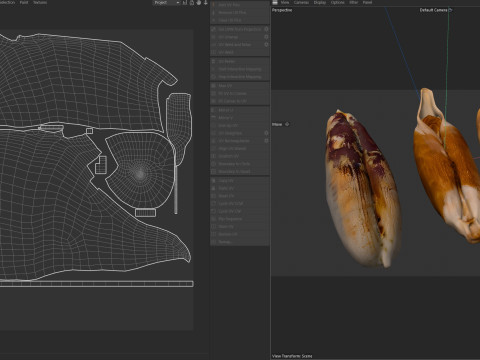Click the Max UV command
The width and height of the screenshot is (480, 360).
(x=240, y=86)
